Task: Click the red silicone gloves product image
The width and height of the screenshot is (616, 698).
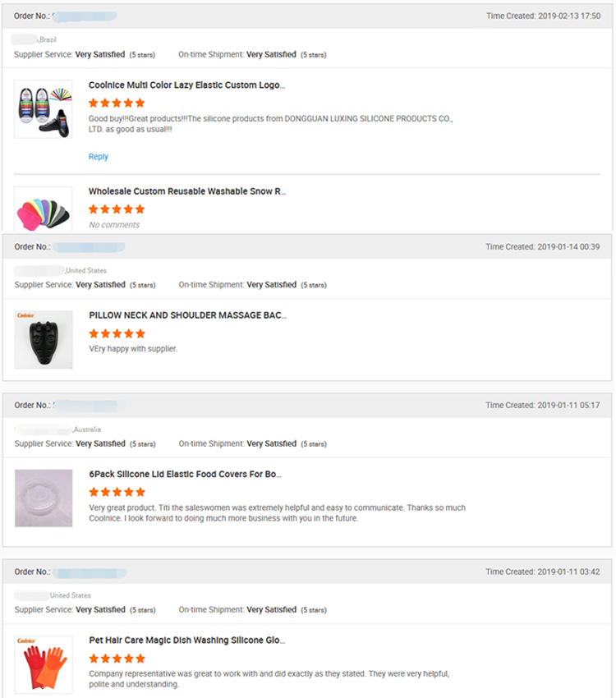Action: pyautogui.click(x=43, y=664)
